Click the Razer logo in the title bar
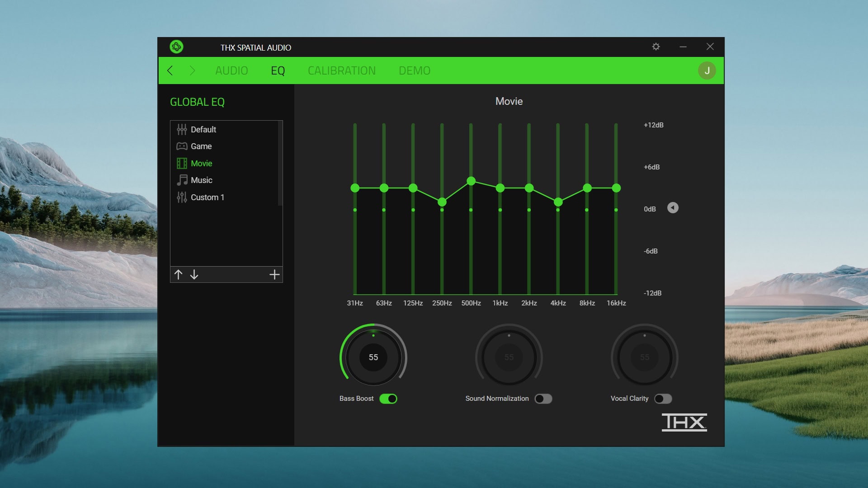868x488 pixels. [176, 47]
